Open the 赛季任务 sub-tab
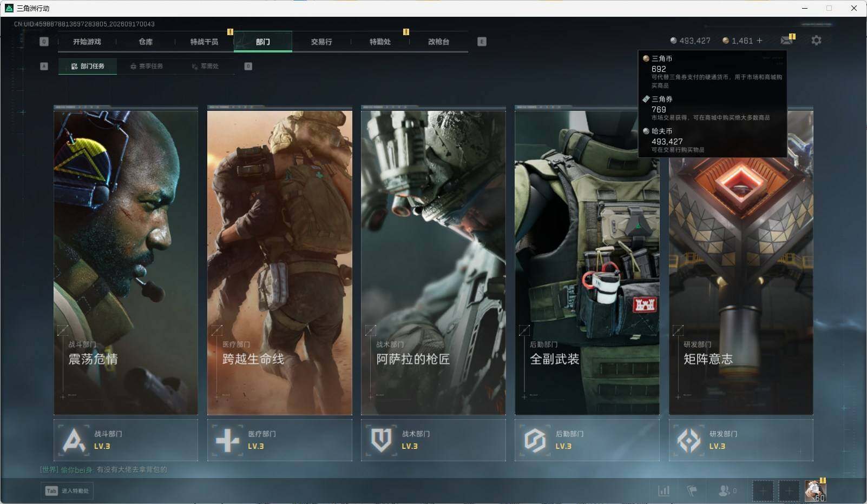Screen dimensions: 867x504 coord(146,66)
